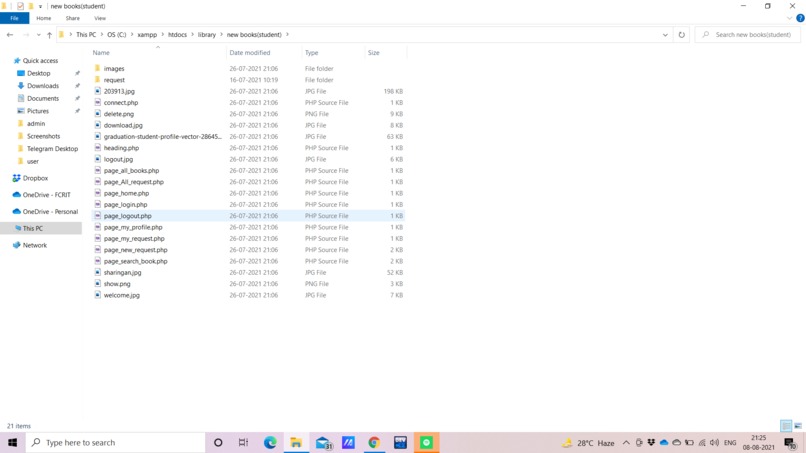Refresh the folder view

682,34
